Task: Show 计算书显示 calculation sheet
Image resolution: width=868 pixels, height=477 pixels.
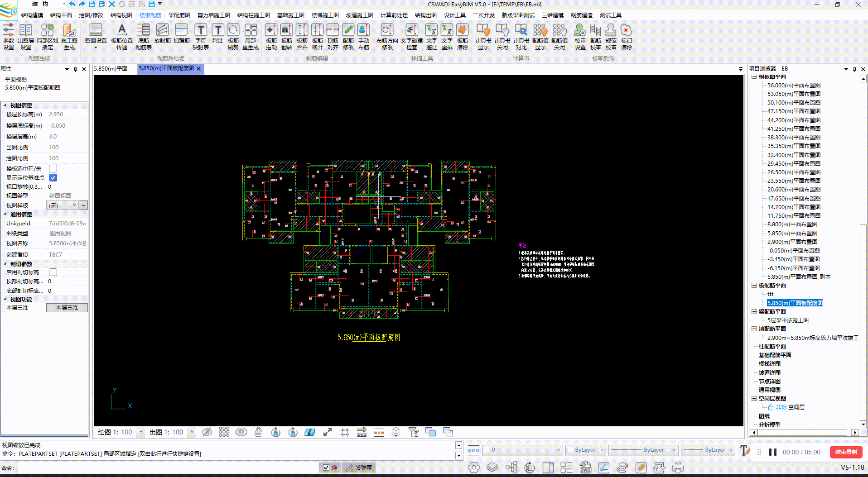Action: [483, 37]
